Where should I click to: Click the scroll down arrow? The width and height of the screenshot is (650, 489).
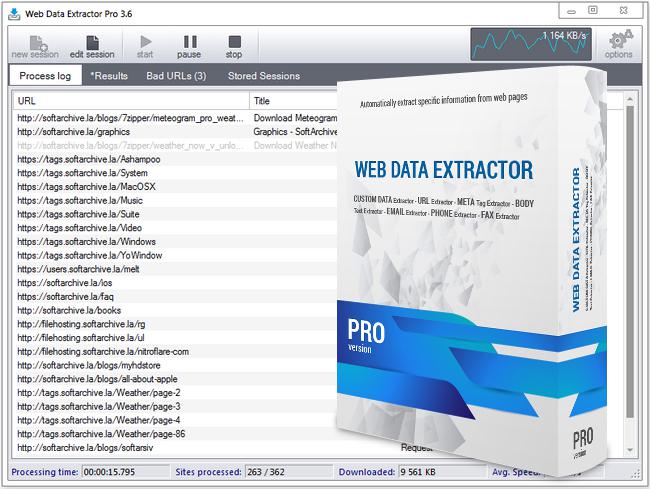[x=630, y=450]
